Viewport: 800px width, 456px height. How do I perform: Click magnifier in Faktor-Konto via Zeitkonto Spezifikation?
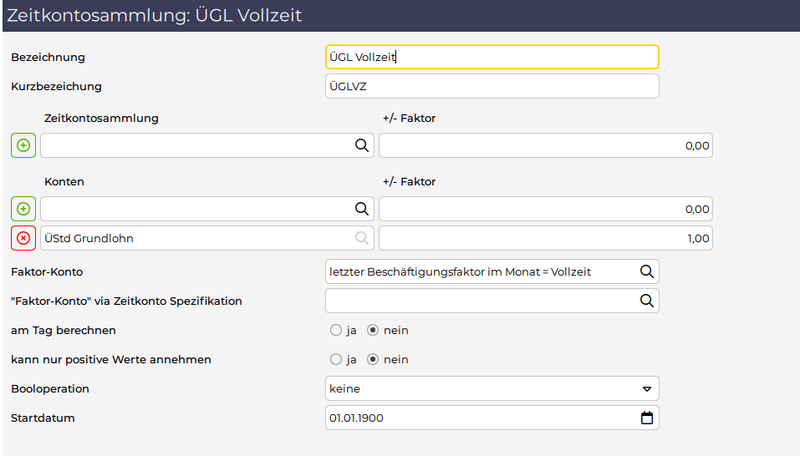pyautogui.click(x=646, y=300)
